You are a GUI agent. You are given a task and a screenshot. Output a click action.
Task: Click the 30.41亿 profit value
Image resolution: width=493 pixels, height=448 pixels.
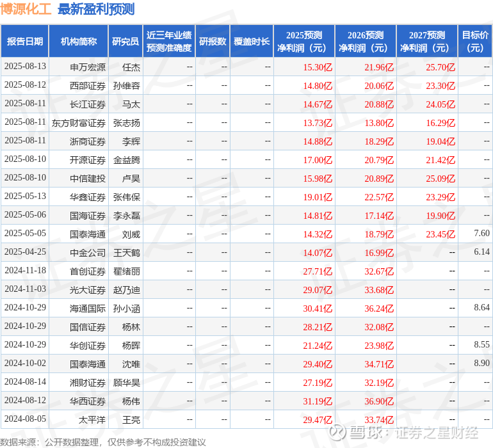(x=318, y=308)
